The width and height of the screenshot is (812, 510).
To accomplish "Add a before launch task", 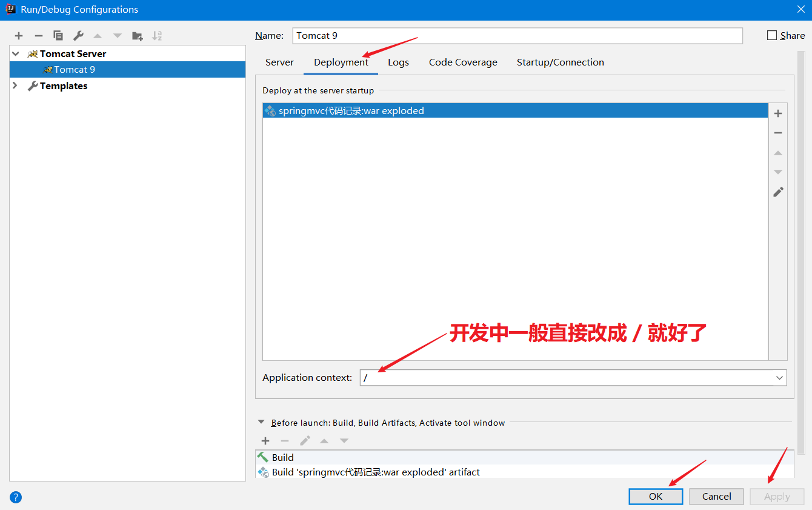I will 265,441.
